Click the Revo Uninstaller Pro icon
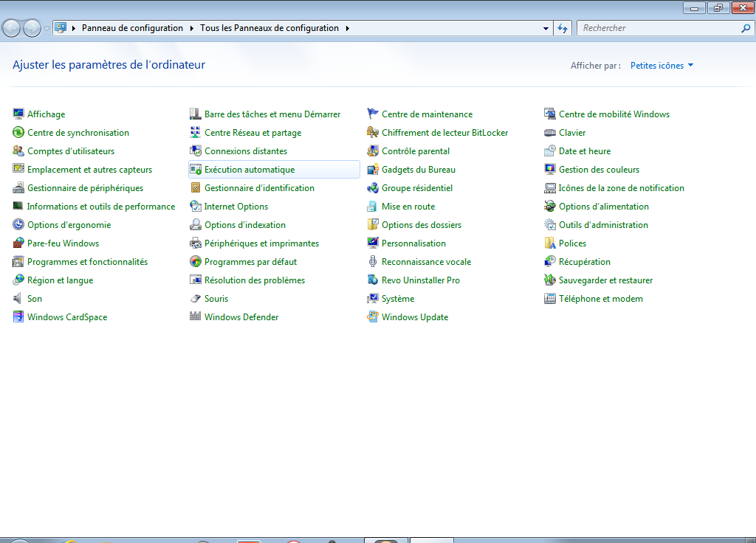This screenshot has width=756, height=543. (373, 280)
